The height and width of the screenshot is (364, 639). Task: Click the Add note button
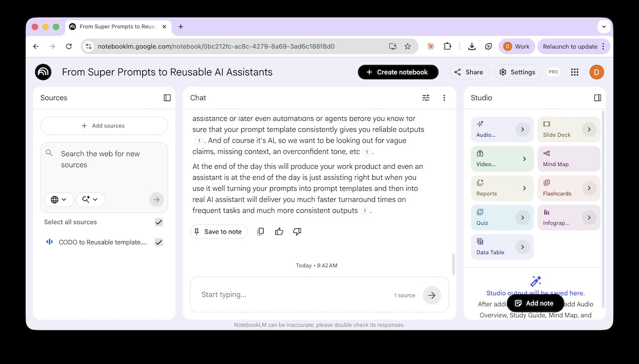(x=535, y=303)
